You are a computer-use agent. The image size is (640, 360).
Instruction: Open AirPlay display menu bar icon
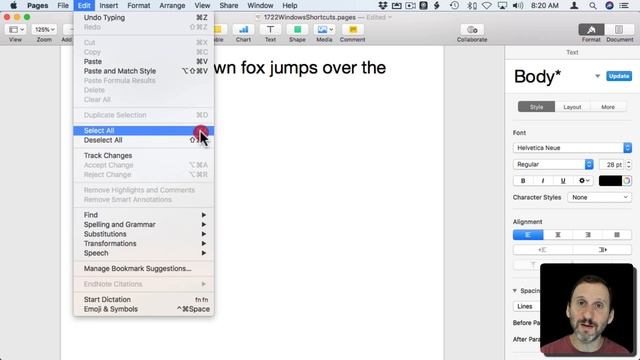[502, 5]
